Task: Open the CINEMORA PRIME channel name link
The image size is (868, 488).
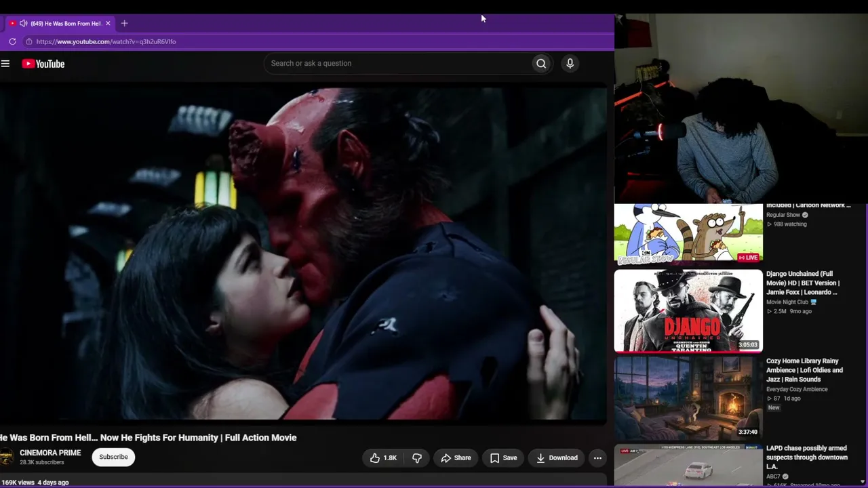Action: [50, 453]
